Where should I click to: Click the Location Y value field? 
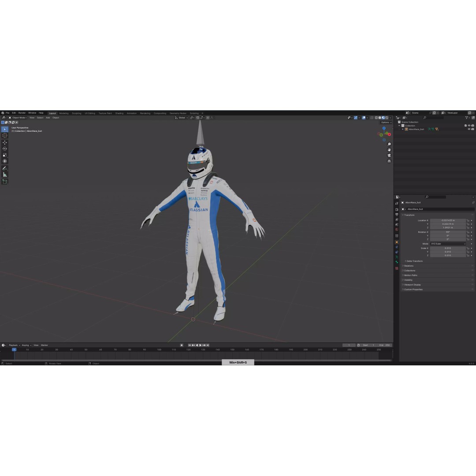click(x=448, y=224)
